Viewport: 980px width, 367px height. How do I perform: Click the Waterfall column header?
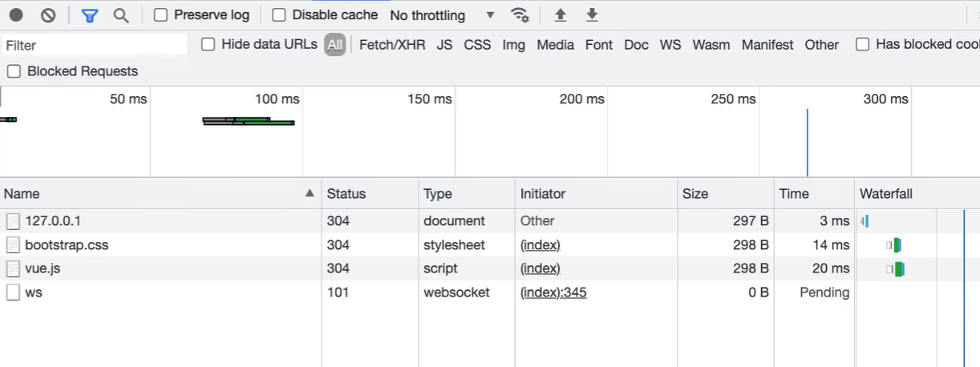pos(917,194)
